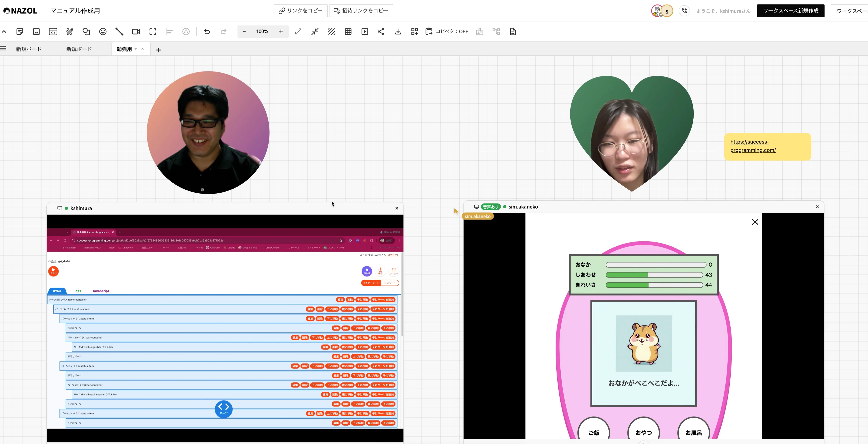Switch to the JavaScript tab in shared screen

[x=101, y=291]
